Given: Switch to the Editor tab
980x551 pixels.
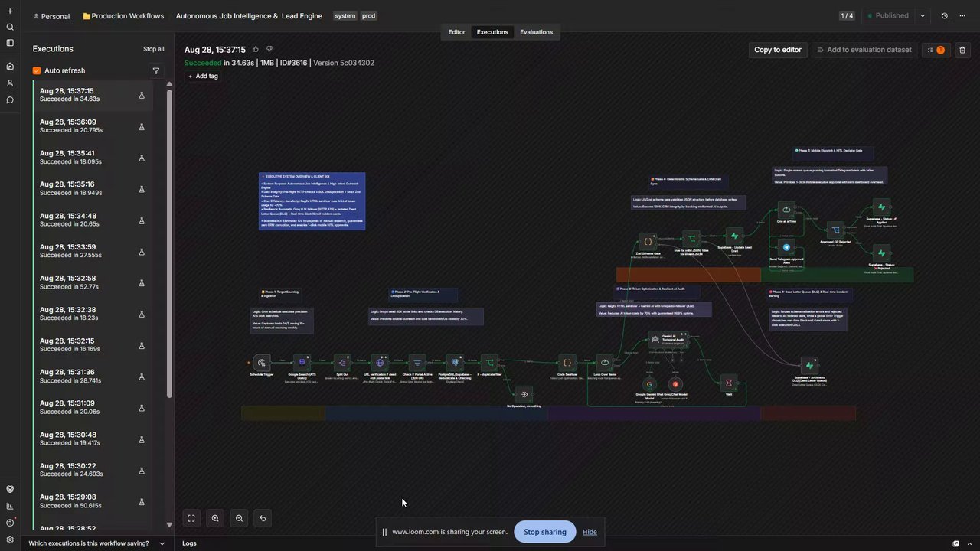Looking at the screenshot, I should click(456, 32).
